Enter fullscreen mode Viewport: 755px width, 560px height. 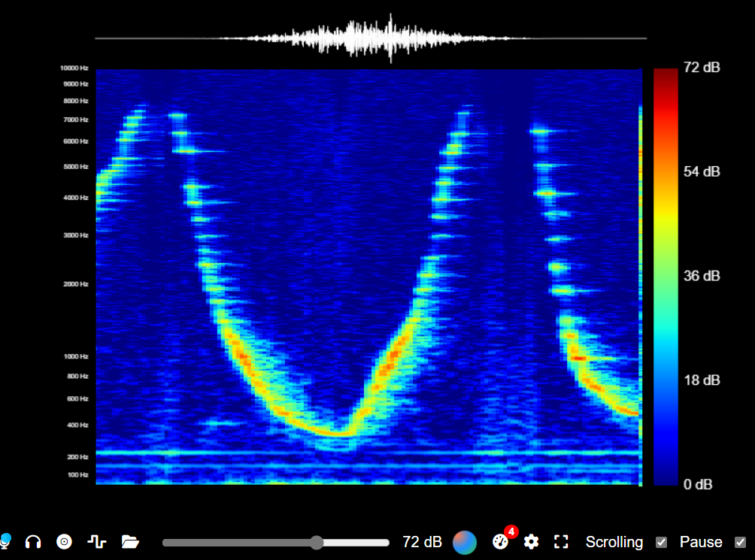point(561,542)
